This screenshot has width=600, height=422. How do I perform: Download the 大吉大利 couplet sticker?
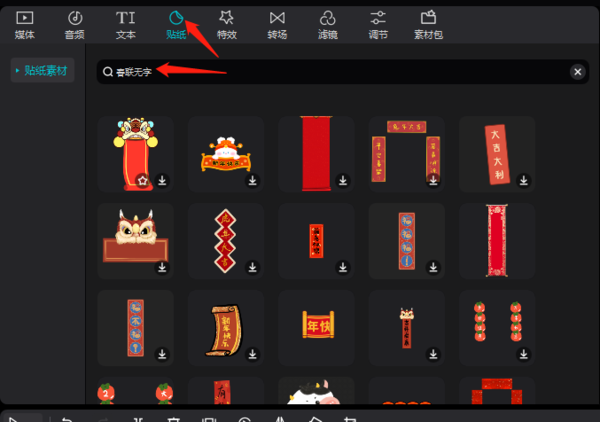(524, 181)
